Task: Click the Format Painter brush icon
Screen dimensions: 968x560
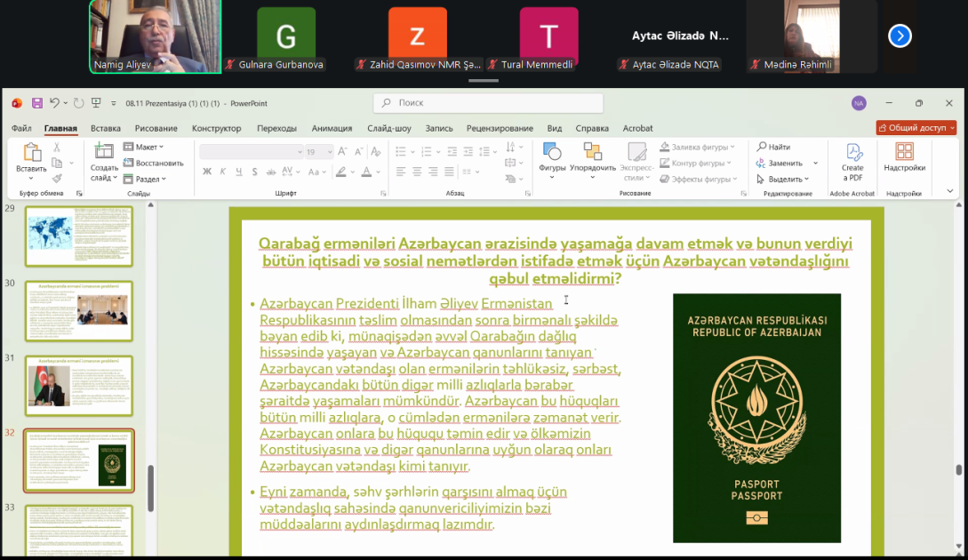Action: point(57,179)
